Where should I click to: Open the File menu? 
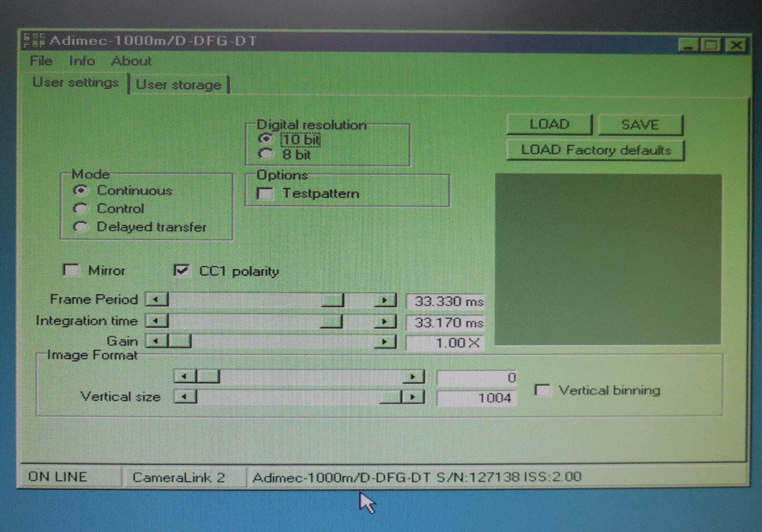click(x=41, y=61)
